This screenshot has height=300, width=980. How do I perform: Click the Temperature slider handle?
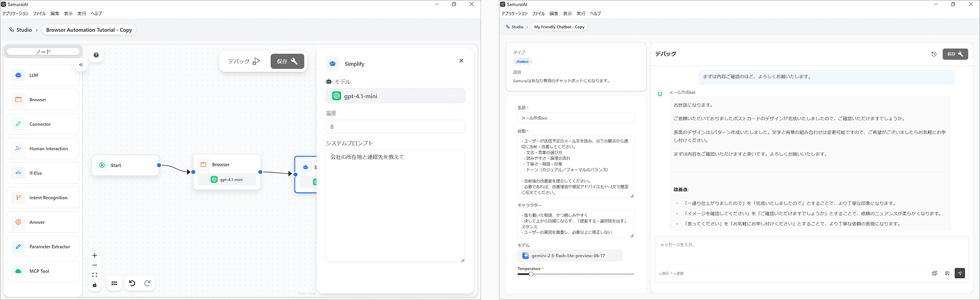[x=531, y=274]
